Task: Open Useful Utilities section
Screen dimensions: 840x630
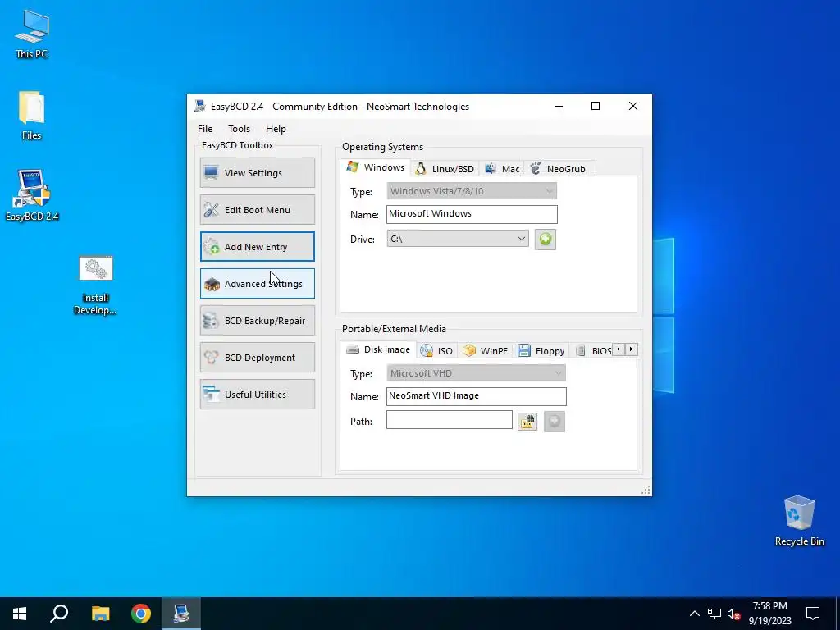Action: [257, 395]
